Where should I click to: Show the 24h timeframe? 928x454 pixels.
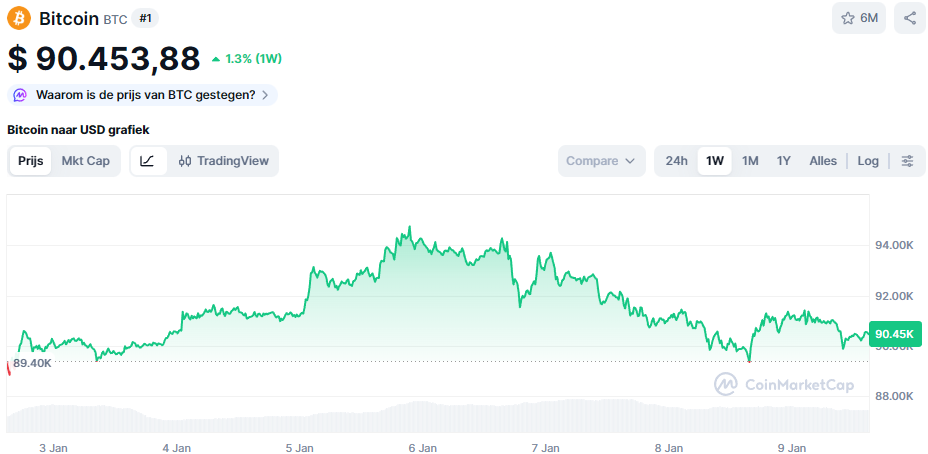tap(676, 161)
